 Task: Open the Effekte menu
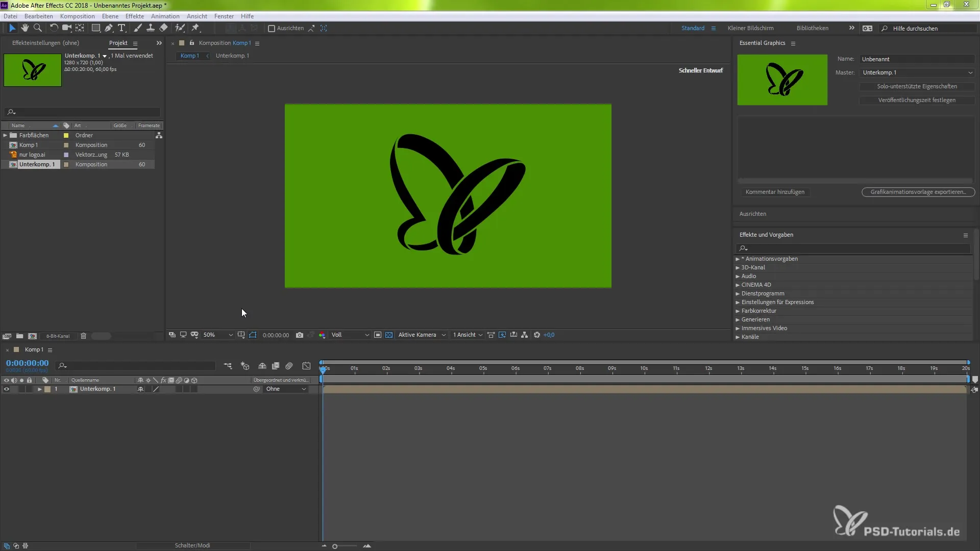tap(135, 16)
